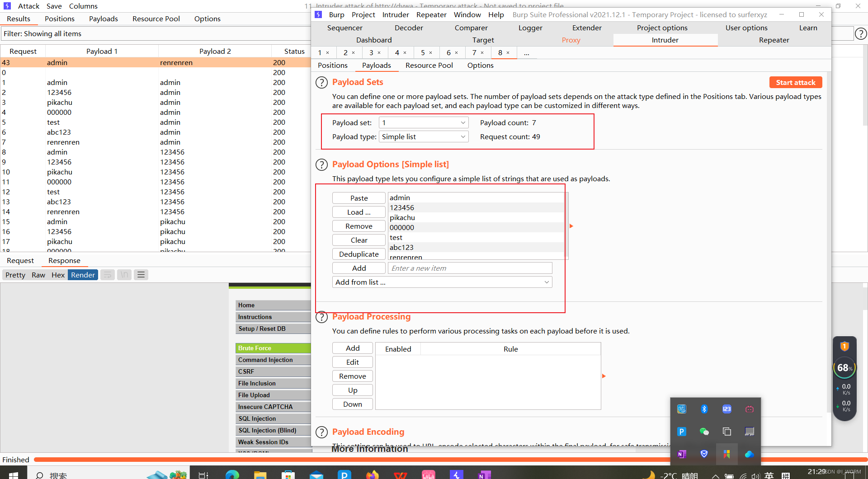Show hidden tray icons chevron

(x=715, y=475)
